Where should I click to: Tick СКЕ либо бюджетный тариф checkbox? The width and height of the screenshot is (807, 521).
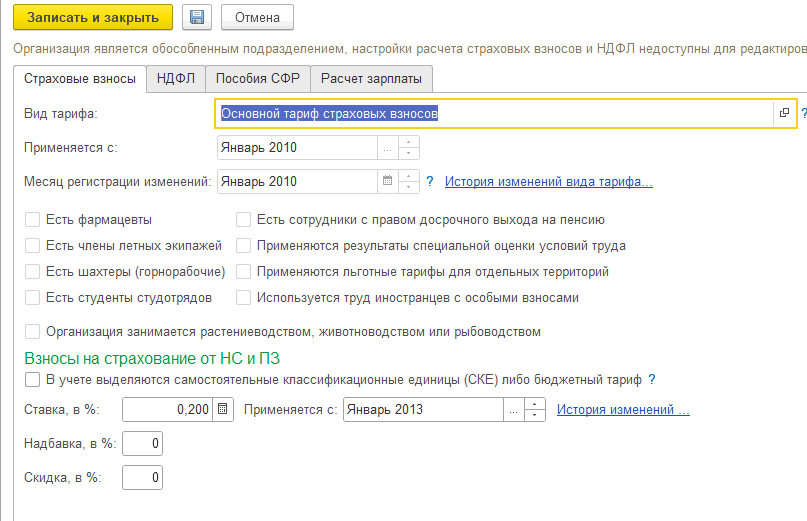(x=32, y=379)
